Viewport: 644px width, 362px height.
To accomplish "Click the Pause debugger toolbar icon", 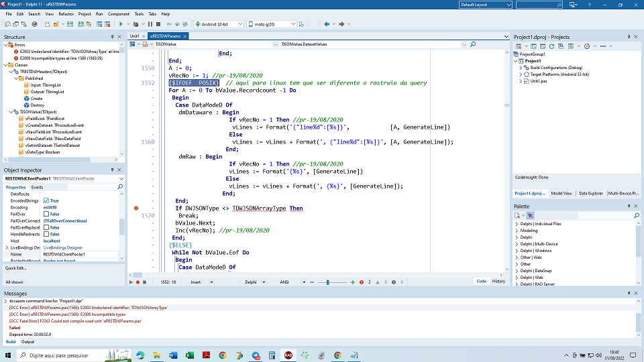I will point(150,24).
